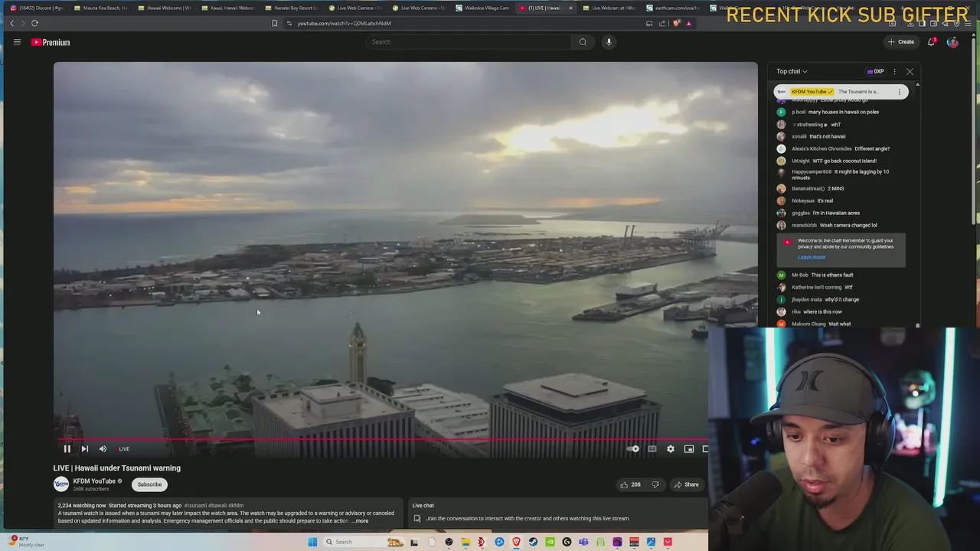
Task: Enable miniplayer mode
Action: (x=689, y=449)
